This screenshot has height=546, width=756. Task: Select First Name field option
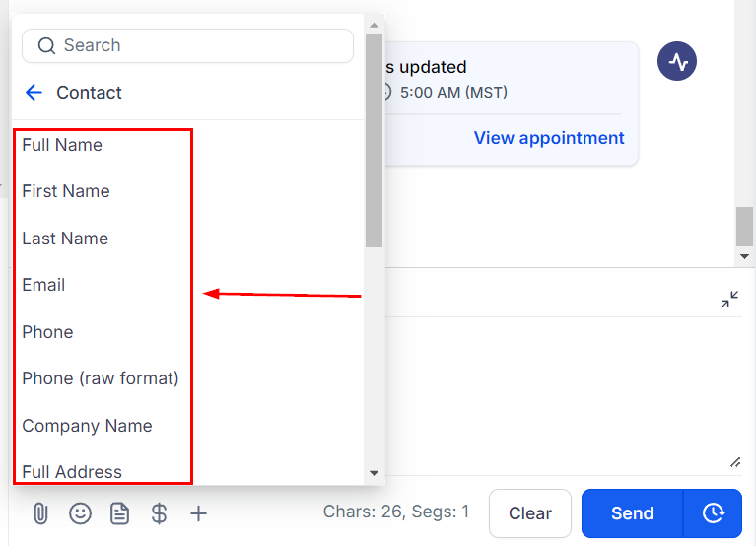pyautogui.click(x=66, y=191)
